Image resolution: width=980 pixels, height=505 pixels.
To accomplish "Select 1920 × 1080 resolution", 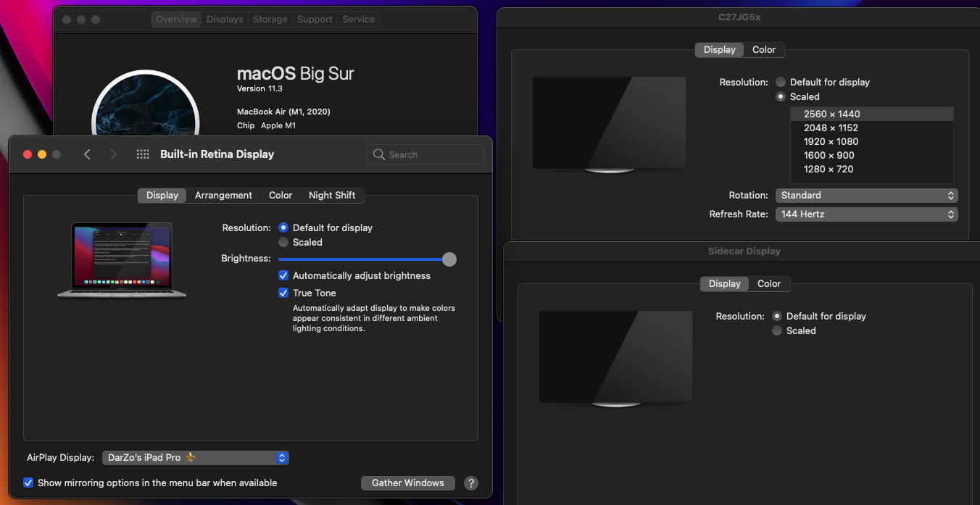I will 872,141.
